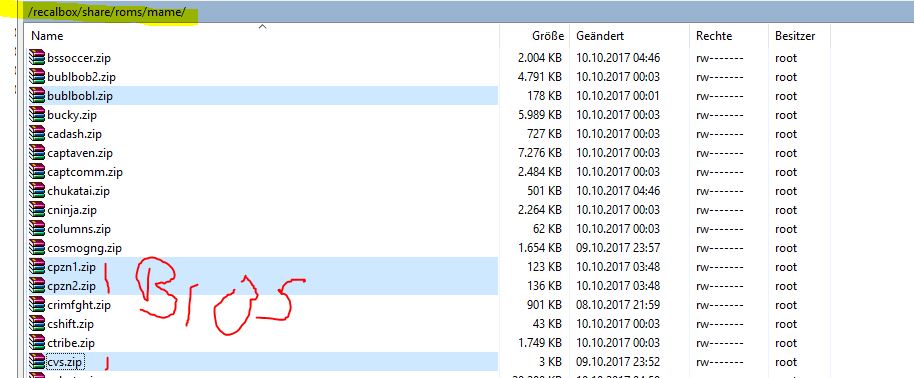Click size value 1.749 KB of ctribe.zip

click(540, 343)
